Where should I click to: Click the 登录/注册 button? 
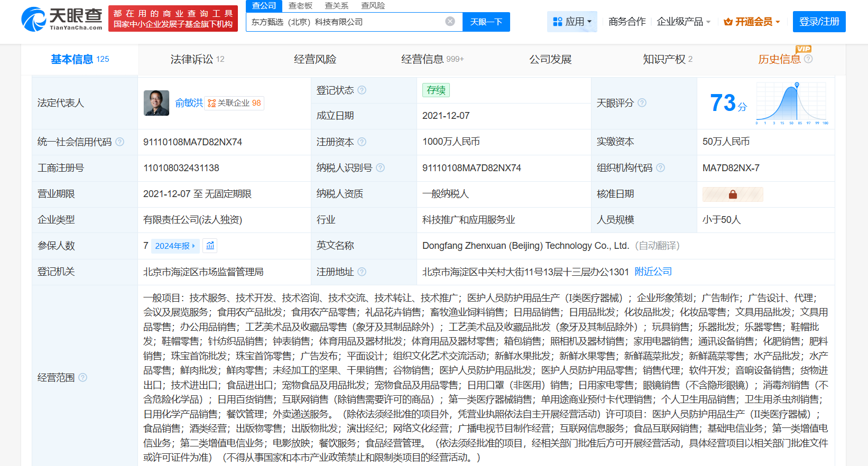[819, 22]
